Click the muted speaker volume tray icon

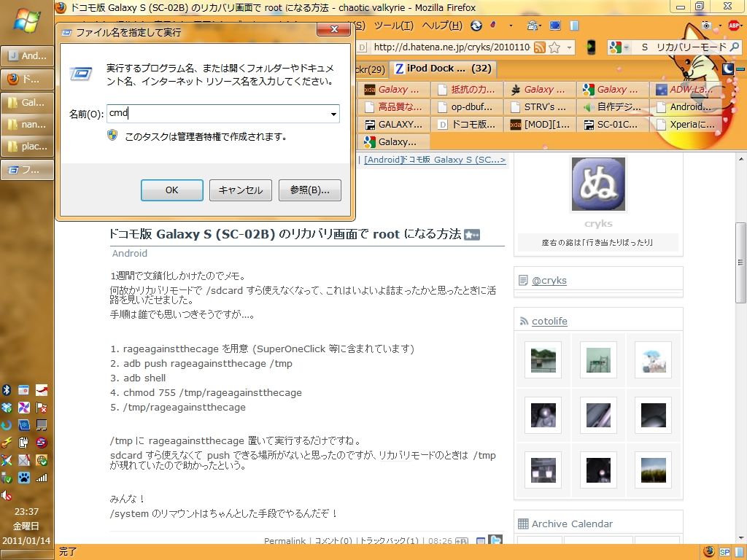pos(6,495)
